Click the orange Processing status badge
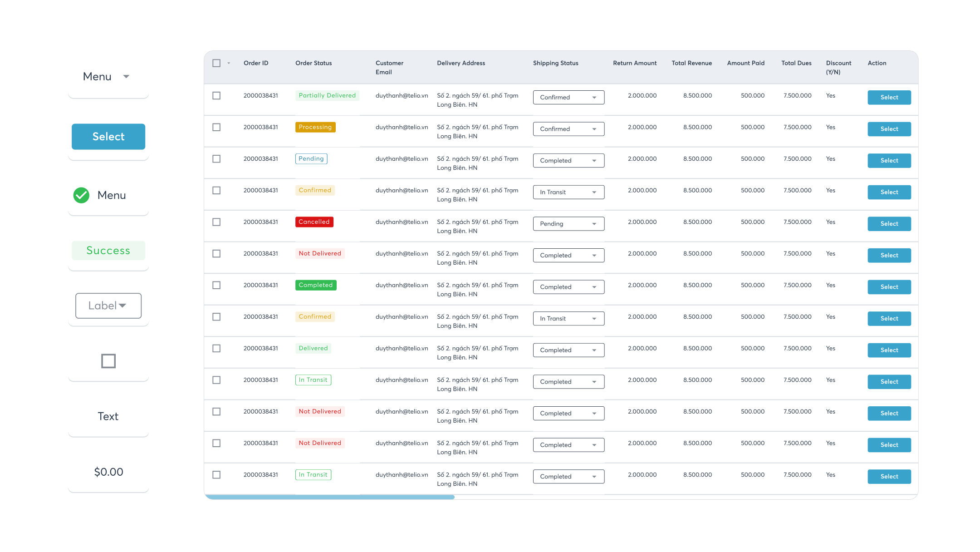 click(x=315, y=127)
